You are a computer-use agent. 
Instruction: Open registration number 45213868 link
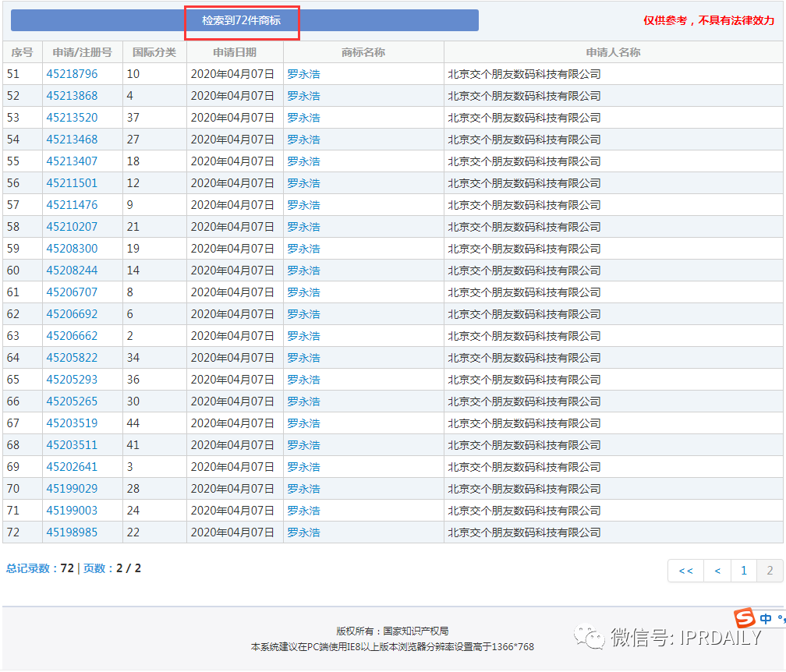coord(72,96)
